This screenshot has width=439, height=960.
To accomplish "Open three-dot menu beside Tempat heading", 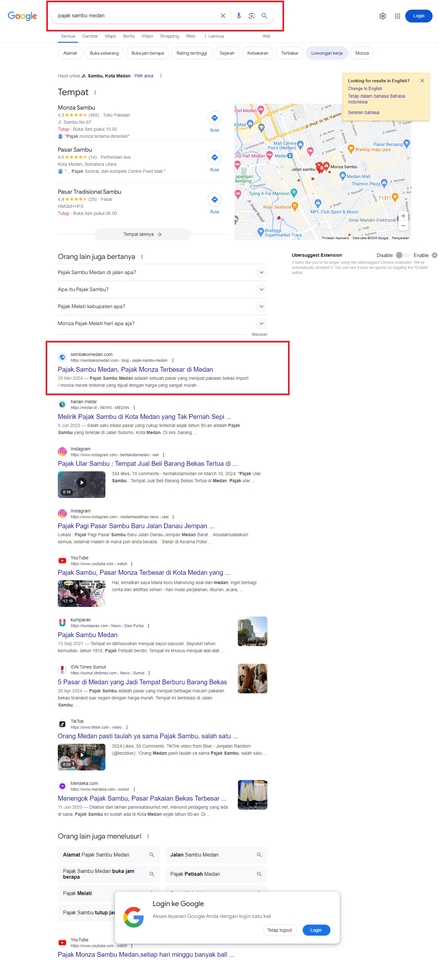I will 95,92.
